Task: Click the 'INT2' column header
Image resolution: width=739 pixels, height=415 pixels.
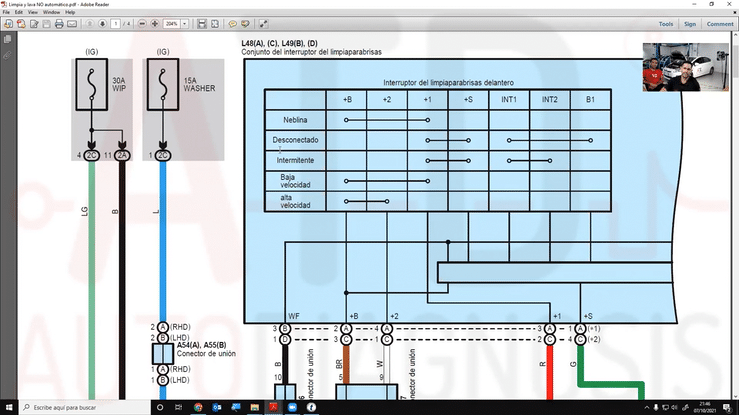Action: tap(550, 99)
